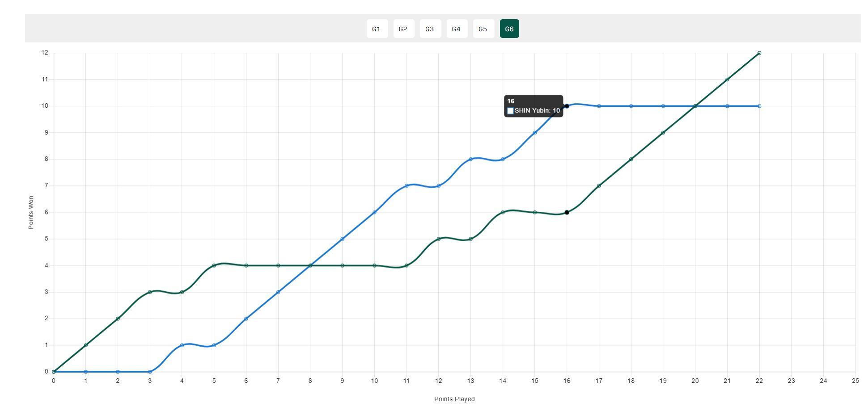Select the blue line's final point at 22 played
868x407 pixels.
759,106
